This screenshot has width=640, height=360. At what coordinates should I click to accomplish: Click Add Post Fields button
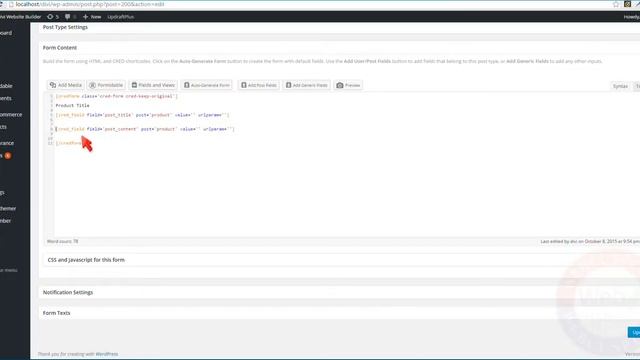point(259,85)
